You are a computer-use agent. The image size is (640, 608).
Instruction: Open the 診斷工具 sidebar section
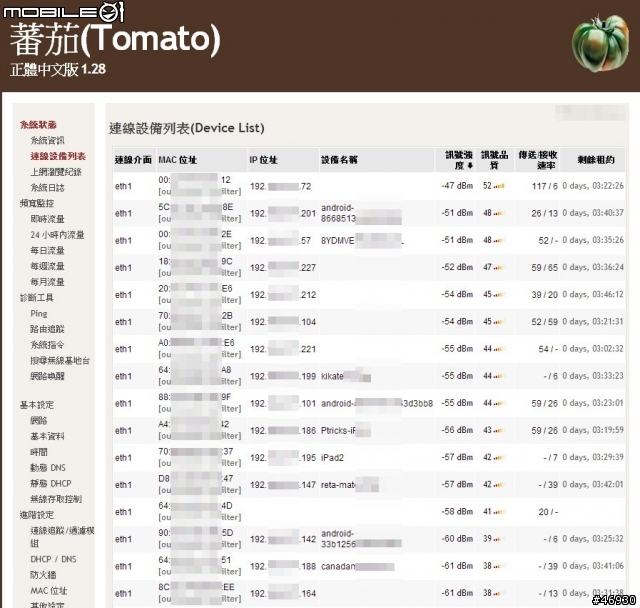click(37, 297)
